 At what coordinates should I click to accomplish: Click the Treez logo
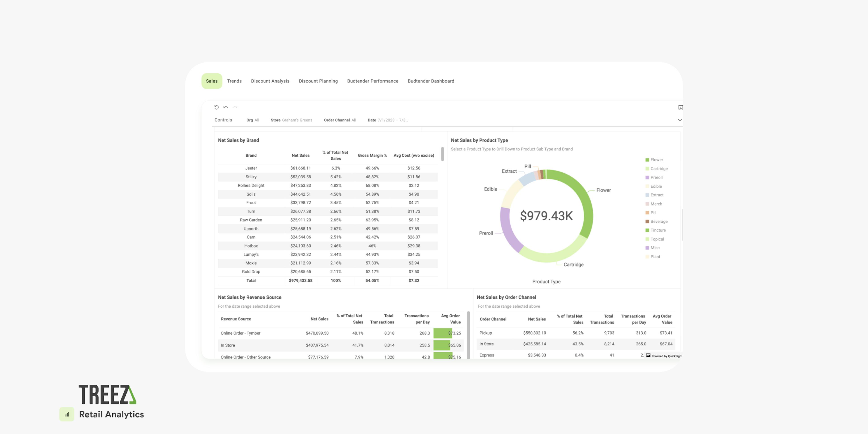tap(108, 394)
